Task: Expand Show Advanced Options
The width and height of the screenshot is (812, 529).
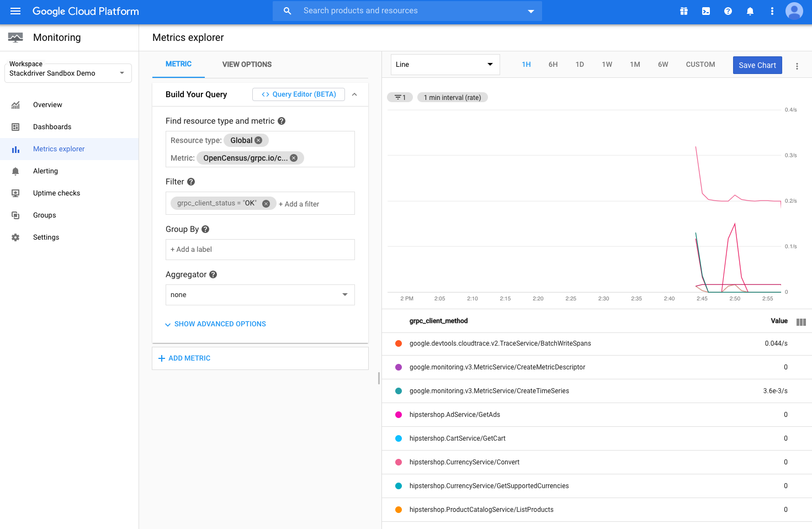Action: [x=215, y=324]
